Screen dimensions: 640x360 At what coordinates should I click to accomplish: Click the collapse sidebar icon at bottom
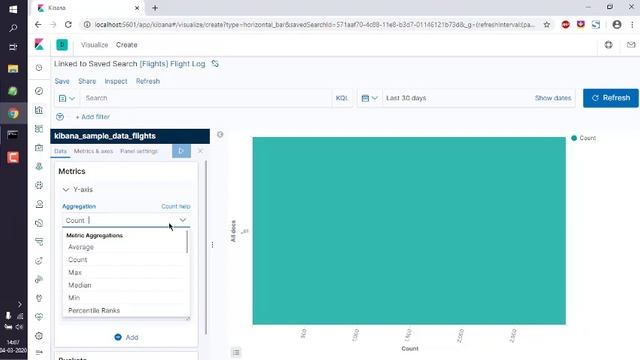pyautogui.click(x=39, y=352)
